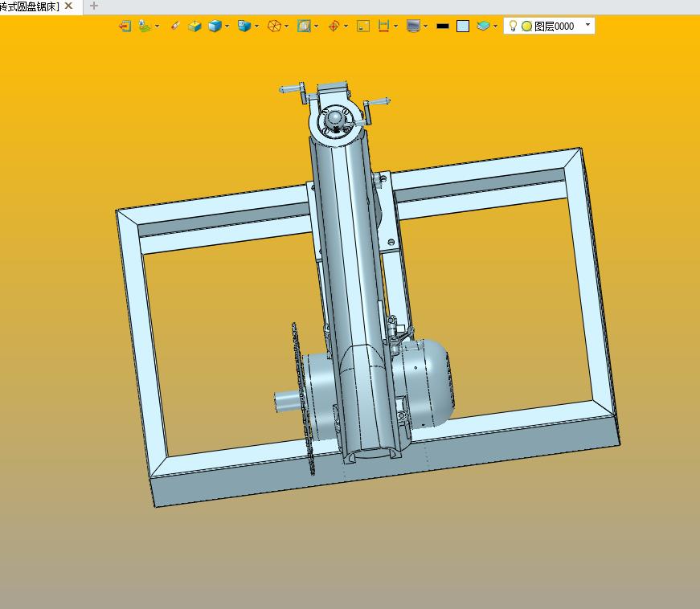Click the orange framed square icon
Viewport: 700px width, 609px height.
tap(363, 27)
